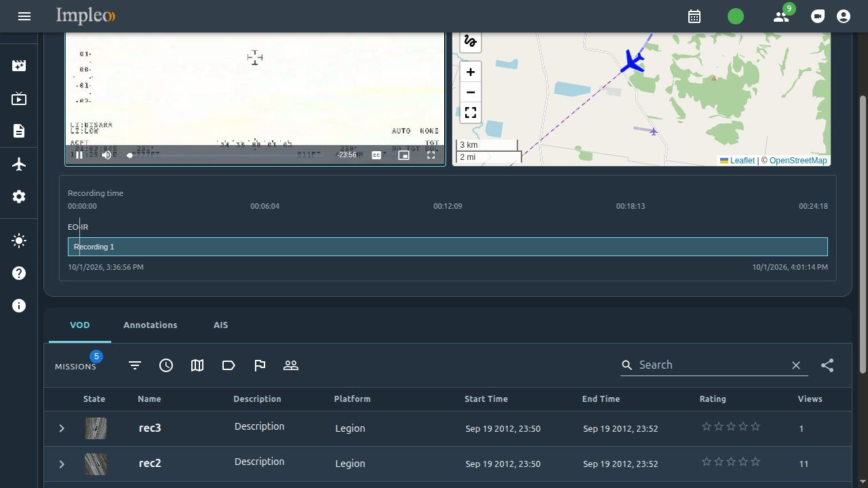This screenshot has height=488, width=868.
Task: Select the Recording 1 timeline bar
Action: pos(448,247)
